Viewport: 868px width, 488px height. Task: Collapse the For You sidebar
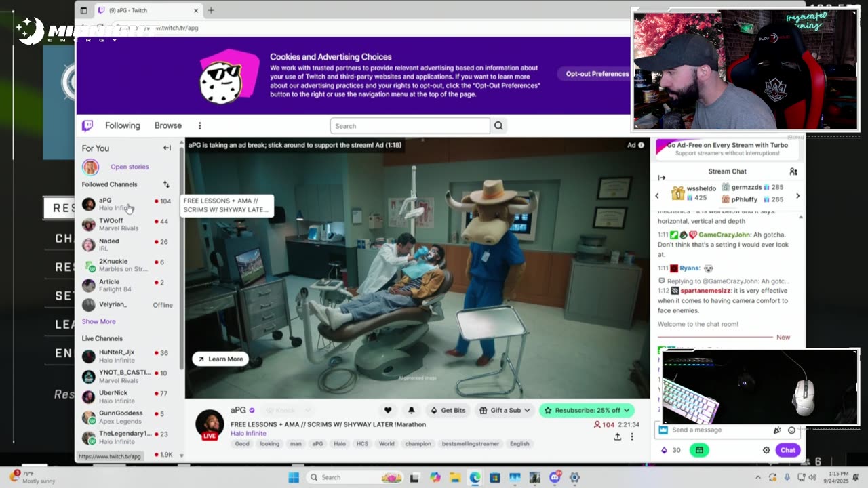click(167, 148)
